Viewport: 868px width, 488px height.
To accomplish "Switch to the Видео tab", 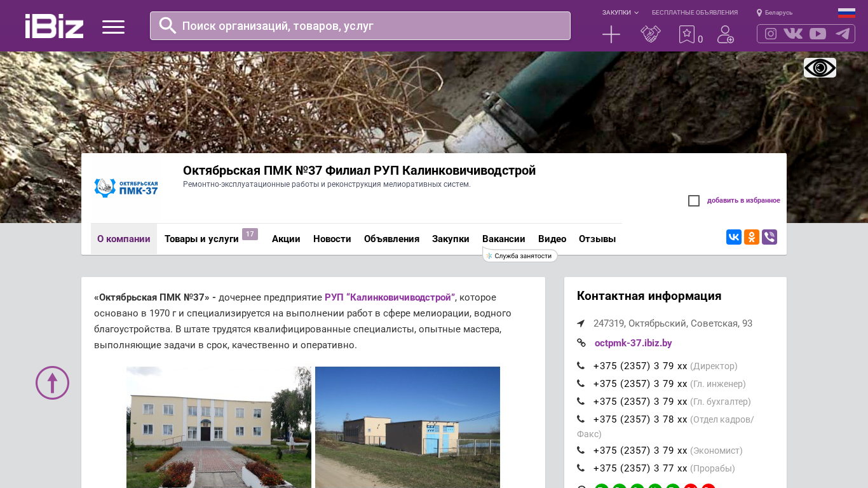I will point(552,239).
